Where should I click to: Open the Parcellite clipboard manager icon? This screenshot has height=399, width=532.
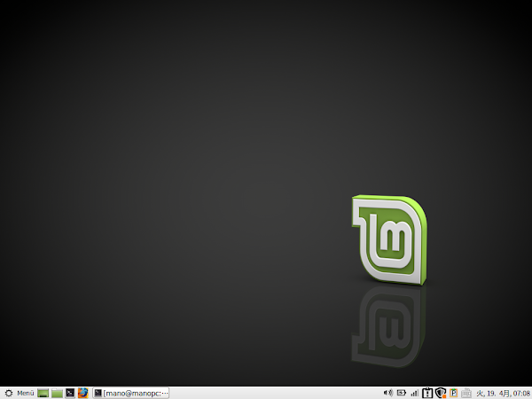(454, 393)
